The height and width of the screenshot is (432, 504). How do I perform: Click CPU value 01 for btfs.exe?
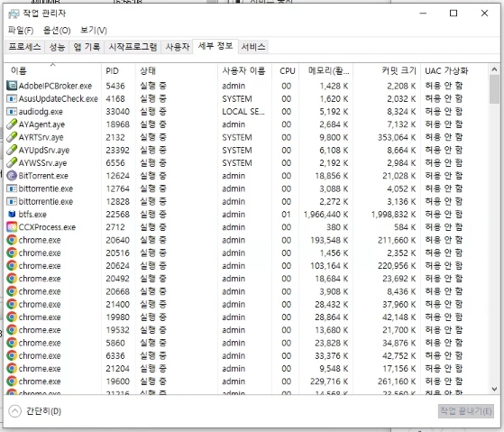(286, 215)
